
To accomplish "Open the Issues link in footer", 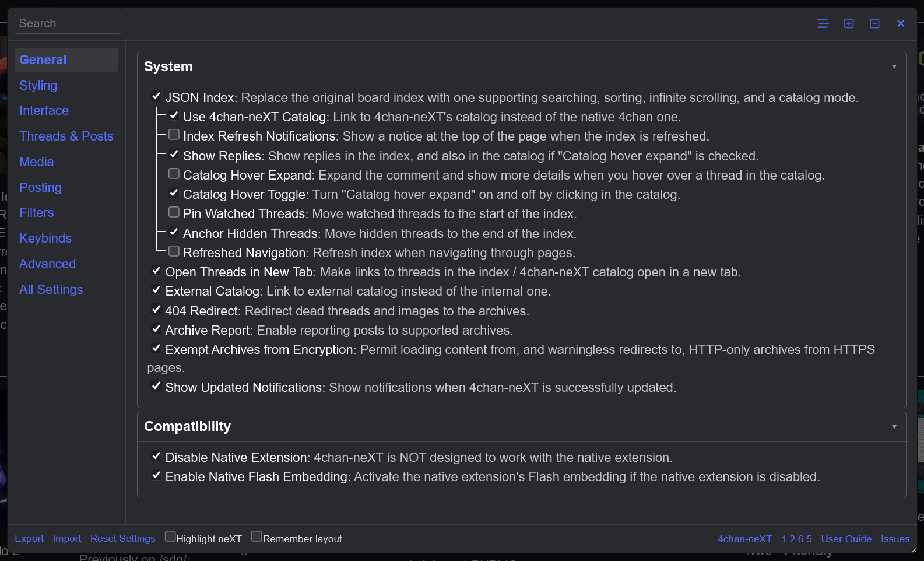I will click(x=895, y=539).
